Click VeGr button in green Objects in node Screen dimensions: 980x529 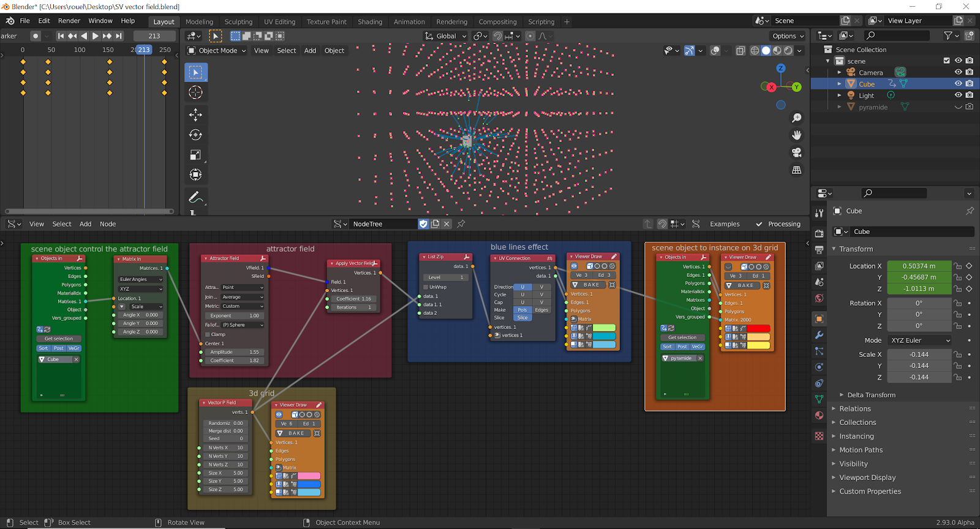tap(73, 348)
